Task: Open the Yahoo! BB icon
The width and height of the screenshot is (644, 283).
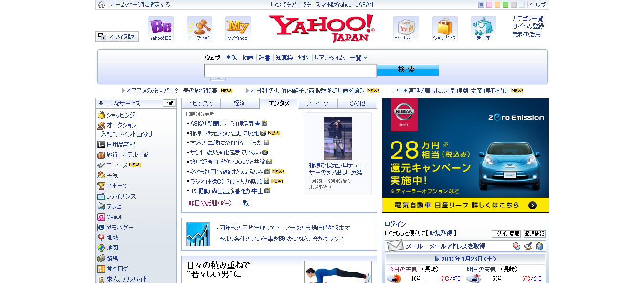Action: (x=161, y=29)
